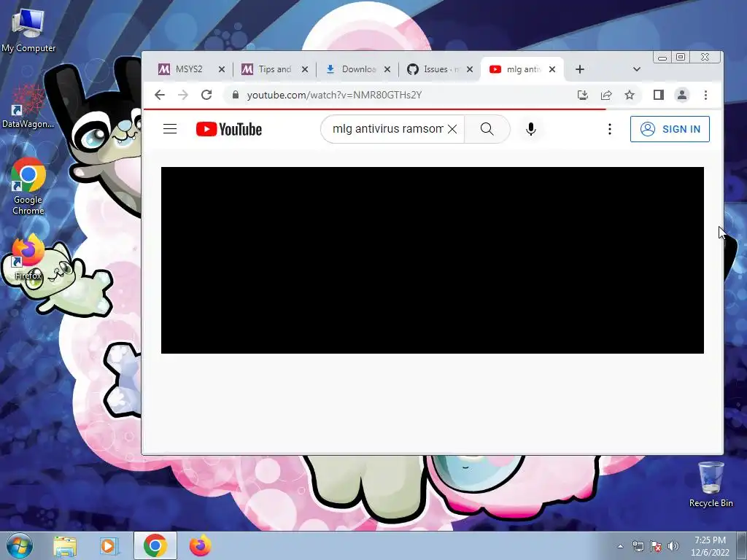Click the YouTube logo
The width and height of the screenshot is (747, 560).
228,129
